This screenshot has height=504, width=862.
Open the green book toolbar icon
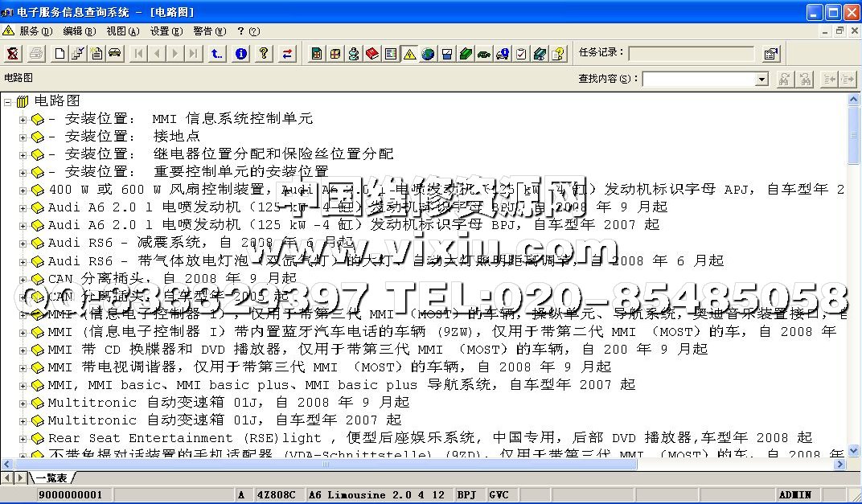(x=466, y=53)
